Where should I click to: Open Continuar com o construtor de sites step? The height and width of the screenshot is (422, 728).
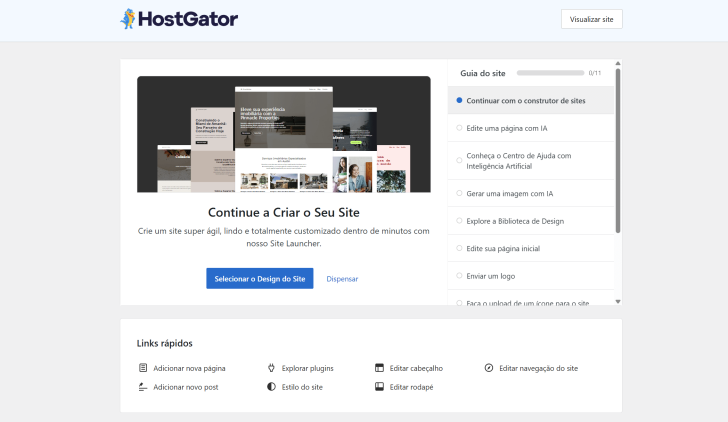coord(531,100)
